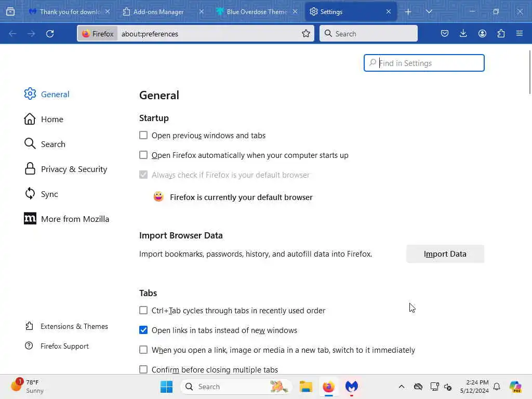This screenshot has height=399, width=532.
Task: Click the Find in Settings field
Action: [x=424, y=63]
